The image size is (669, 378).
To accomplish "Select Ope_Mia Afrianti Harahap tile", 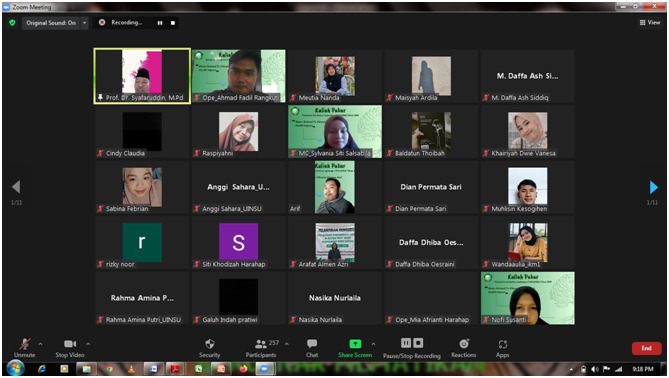I will (431, 298).
